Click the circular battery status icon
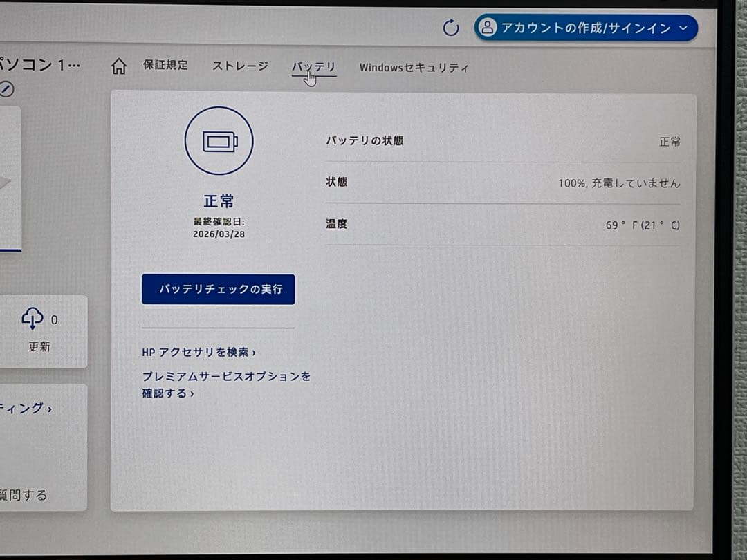747x560 pixels. click(219, 140)
